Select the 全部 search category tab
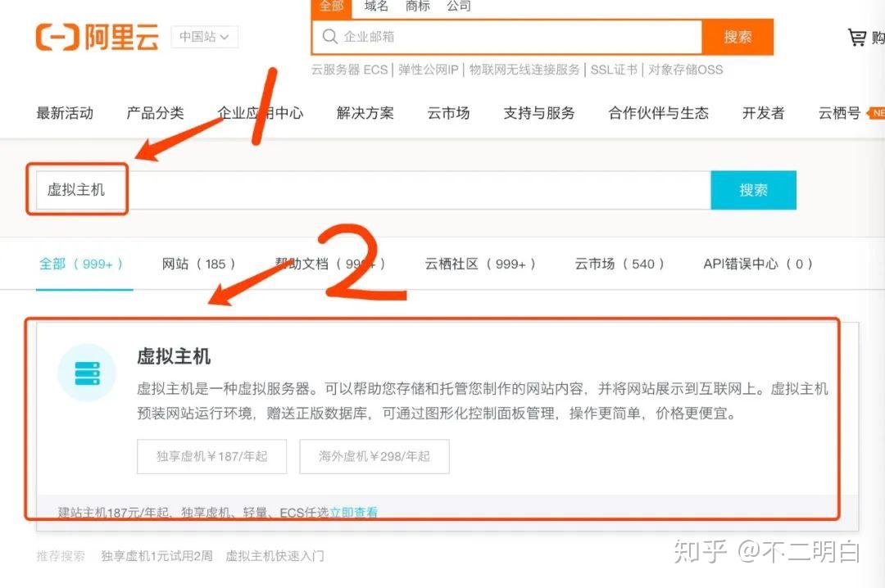This screenshot has width=885, height=588. 331,7
